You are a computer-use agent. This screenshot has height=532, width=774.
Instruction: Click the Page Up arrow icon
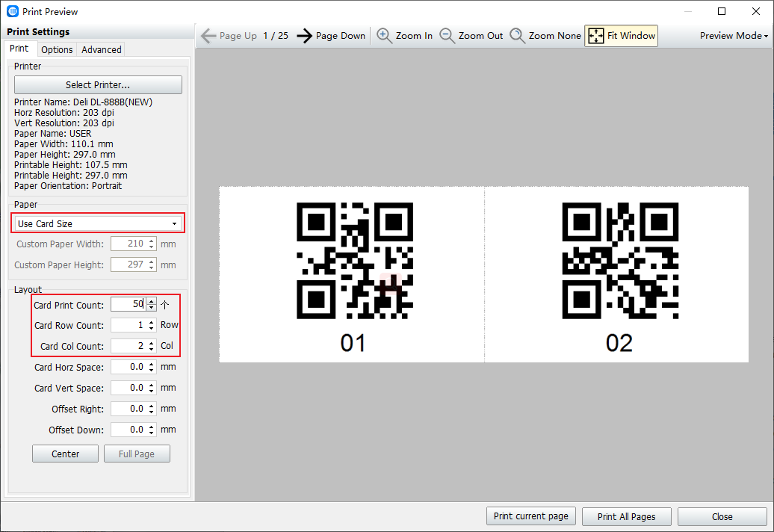[208, 36]
